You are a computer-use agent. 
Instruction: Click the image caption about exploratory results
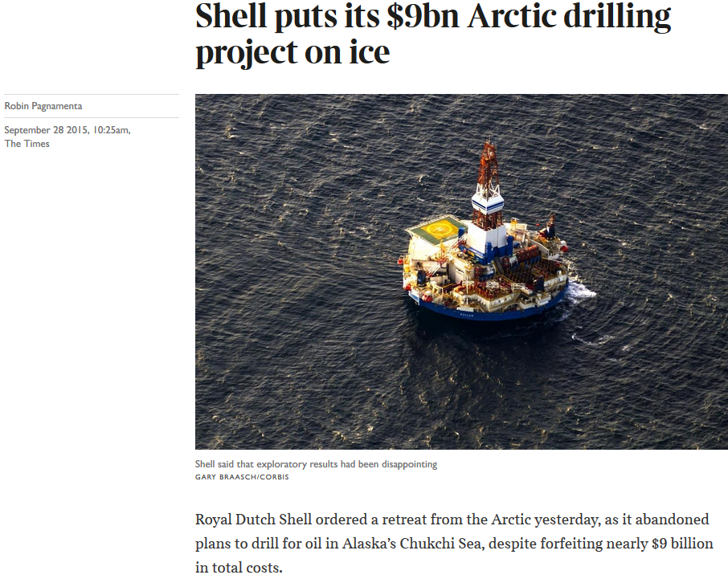tap(316, 464)
